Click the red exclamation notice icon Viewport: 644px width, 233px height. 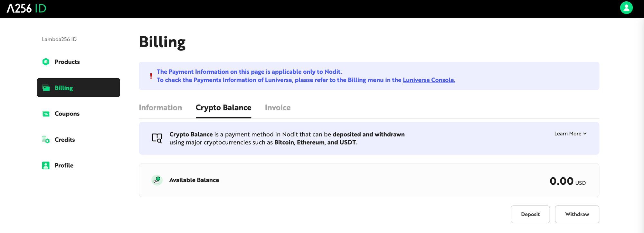coord(151,76)
